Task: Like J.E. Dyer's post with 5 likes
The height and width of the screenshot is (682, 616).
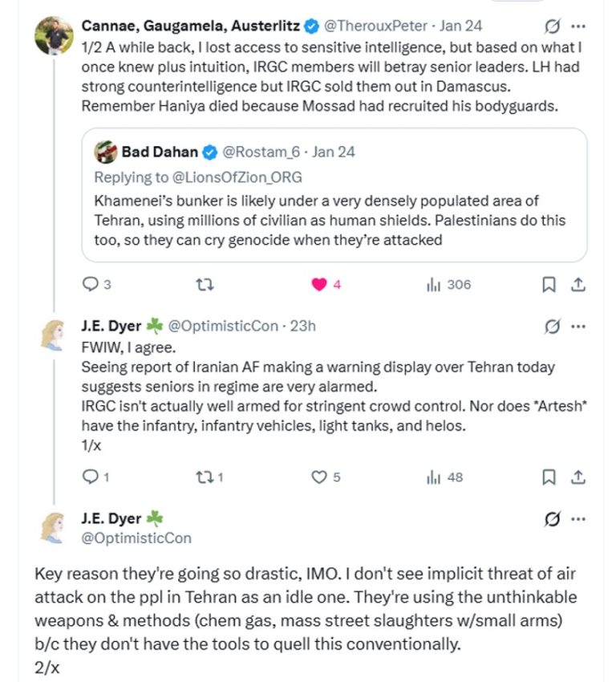Action: 319,477
